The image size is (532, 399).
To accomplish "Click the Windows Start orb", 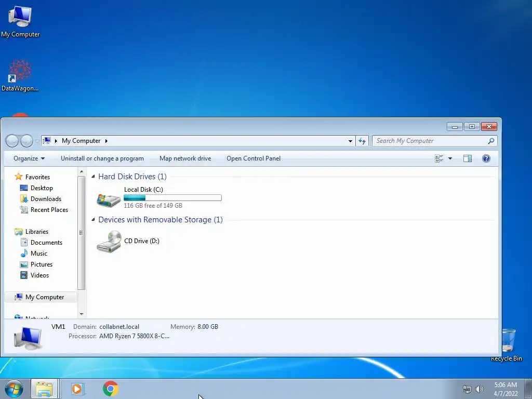I will tap(14, 389).
